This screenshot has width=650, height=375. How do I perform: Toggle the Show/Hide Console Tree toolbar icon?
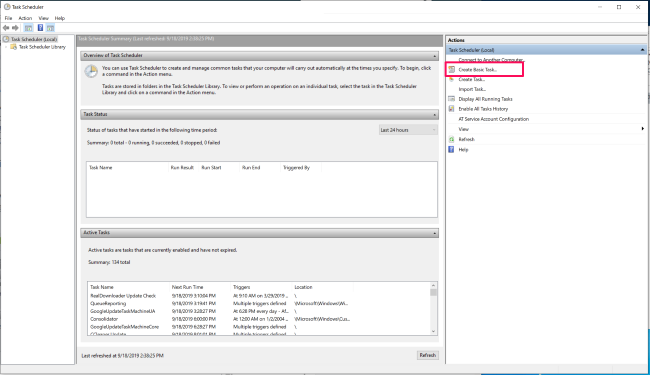pyautogui.click(x=28, y=28)
